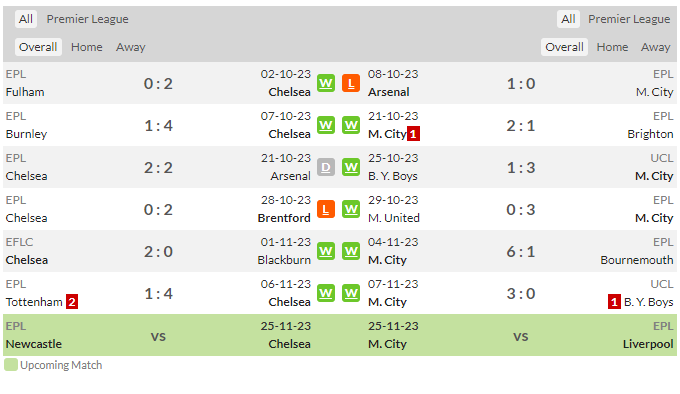
Task: Click the W badge for Fulham vs Chelsea
Action: pos(326,83)
